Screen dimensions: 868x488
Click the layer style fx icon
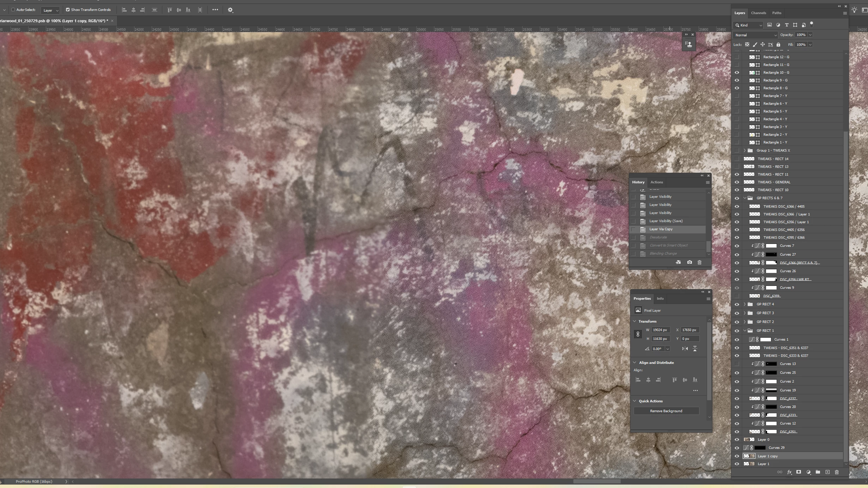(x=789, y=472)
